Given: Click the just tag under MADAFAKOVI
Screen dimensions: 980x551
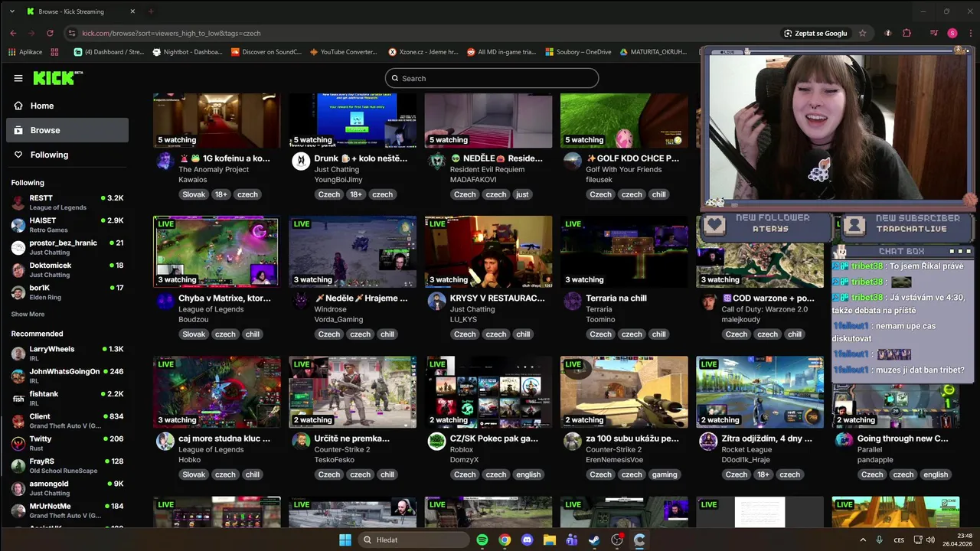Looking at the screenshot, I should click(x=522, y=194).
